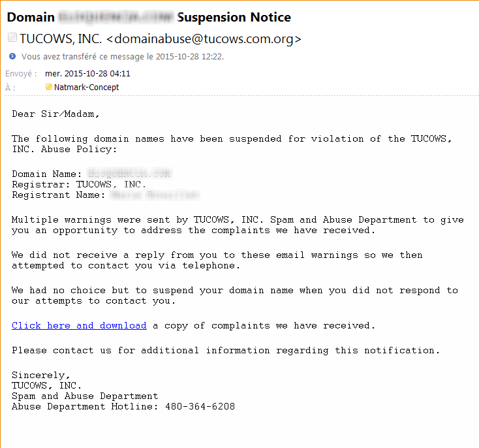The height and width of the screenshot is (448, 479).
Task: Click the 'Sincerely,' closing line
Action: (x=41, y=376)
